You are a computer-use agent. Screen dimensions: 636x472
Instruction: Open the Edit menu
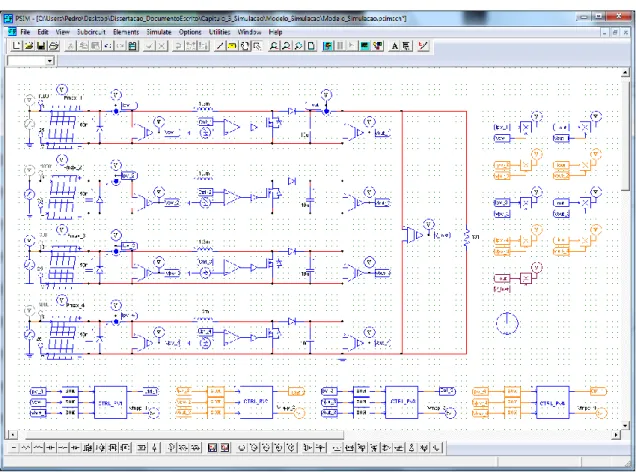click(43, 32)
